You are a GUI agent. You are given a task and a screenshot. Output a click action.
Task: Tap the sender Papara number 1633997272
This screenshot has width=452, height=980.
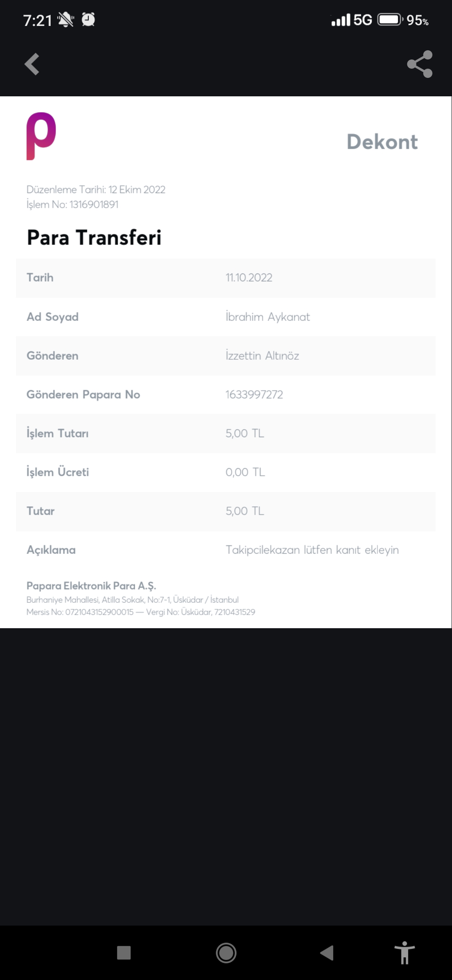[254, 395]
